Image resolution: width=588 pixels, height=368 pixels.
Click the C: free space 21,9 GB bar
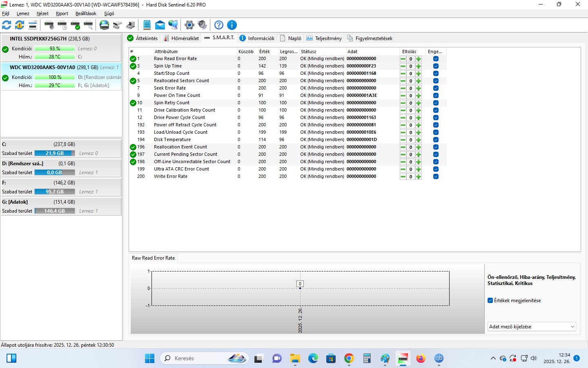pyautogui.click(x=55, y=153)
